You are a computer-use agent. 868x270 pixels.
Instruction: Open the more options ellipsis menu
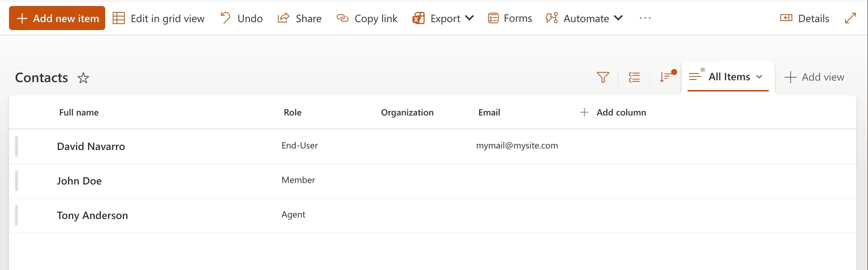(645, 18)
